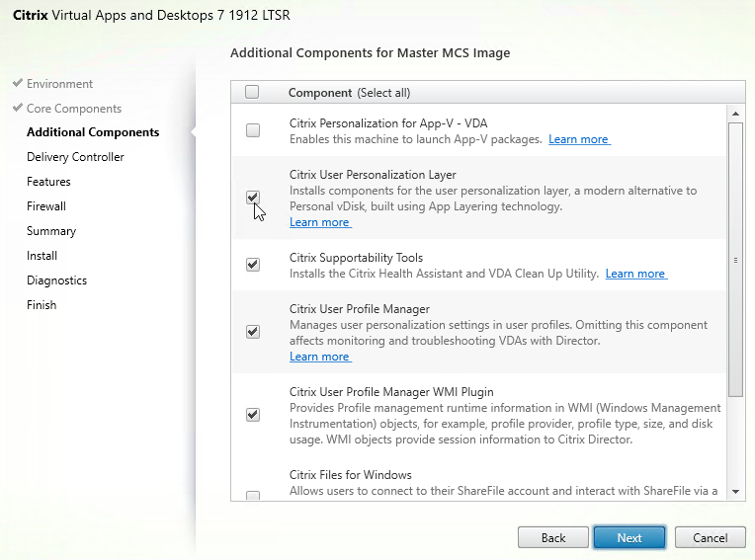The image size is (755, 560).
Task: Toggle the Select all components checkbox
Action: [x=252, y=92]
